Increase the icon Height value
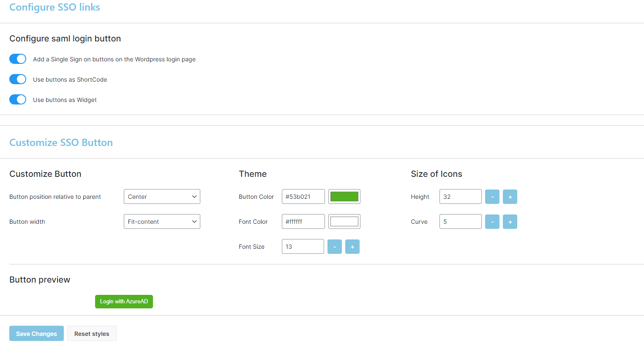Image resolution: width=644 pixels, height=349 pixels. pyautogui.click(x=510, y=196)
